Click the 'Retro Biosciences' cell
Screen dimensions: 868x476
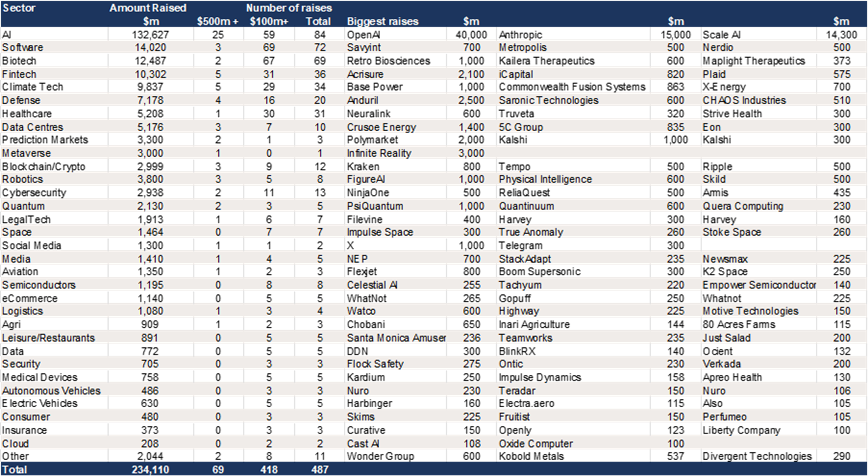[389, 61]
